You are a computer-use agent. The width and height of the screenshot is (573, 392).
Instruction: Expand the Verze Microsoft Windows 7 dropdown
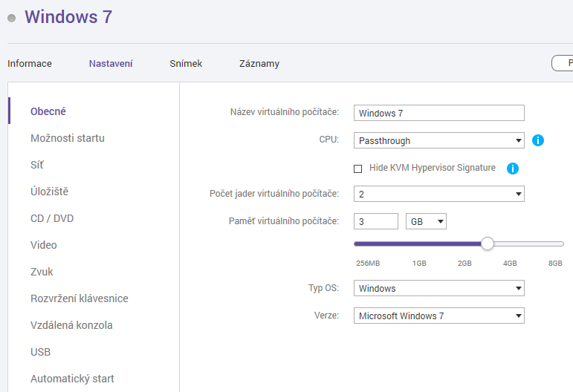pos(438,316)
